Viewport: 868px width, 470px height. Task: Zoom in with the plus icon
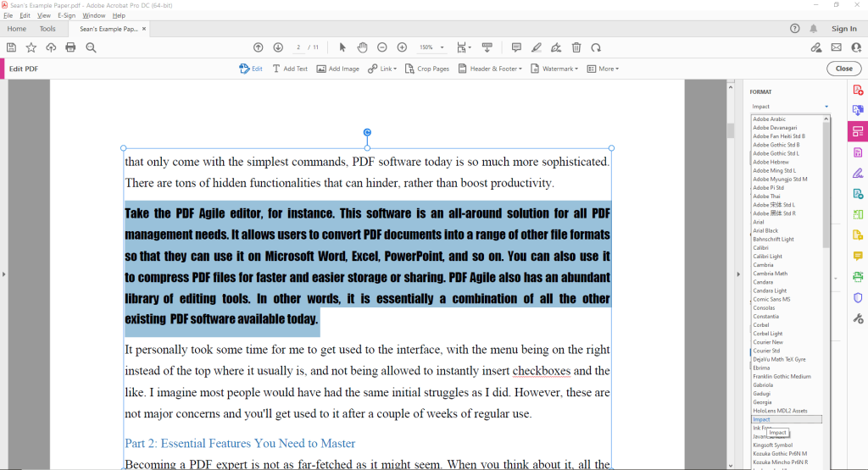coord(402,47)
